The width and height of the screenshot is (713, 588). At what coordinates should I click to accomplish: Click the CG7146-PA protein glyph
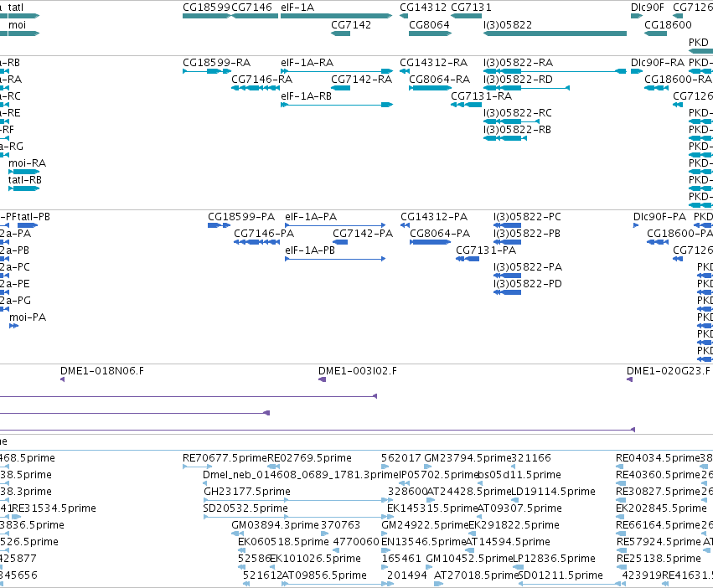pyautogui.click(x=256, y=242)
